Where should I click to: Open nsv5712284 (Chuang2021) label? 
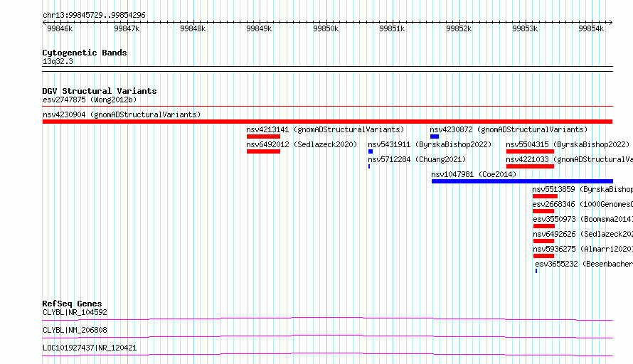pyautogui.click(x=417, y=159)
